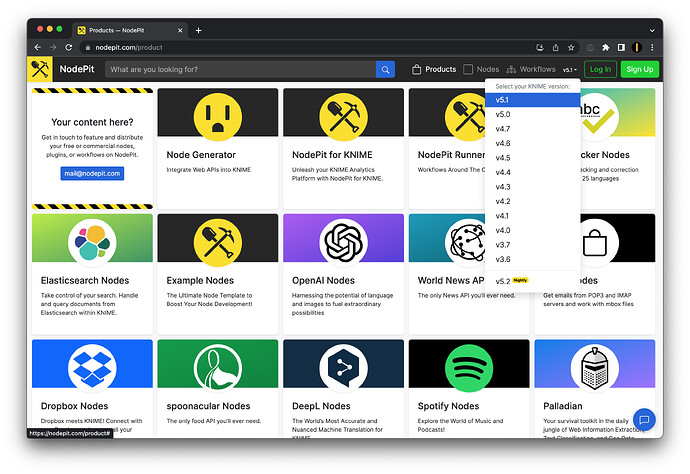Choose KNIME version v4.7

532,129
